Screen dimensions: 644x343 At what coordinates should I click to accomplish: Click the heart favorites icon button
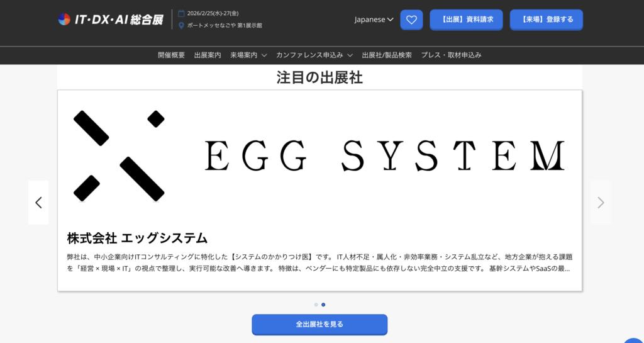coord(411,20)
